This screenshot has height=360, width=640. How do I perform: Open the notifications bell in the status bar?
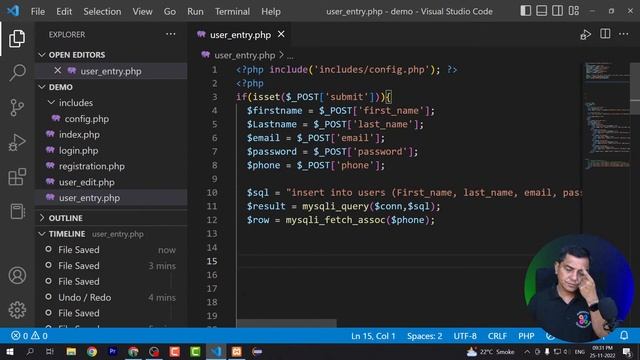[624, 336]
